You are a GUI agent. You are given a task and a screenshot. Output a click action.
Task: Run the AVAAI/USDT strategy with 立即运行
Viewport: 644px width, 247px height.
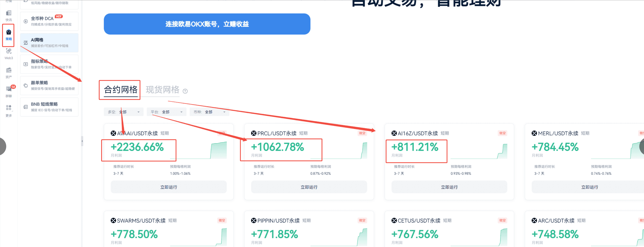169,187
